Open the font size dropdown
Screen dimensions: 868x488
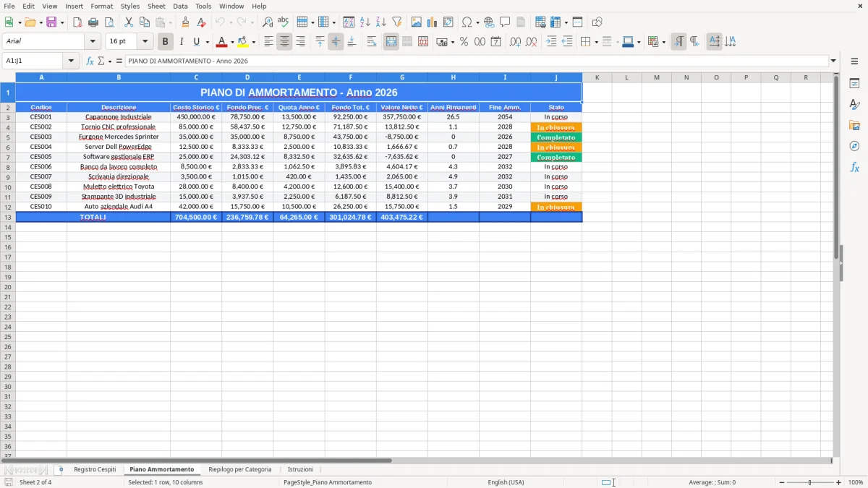143,41
